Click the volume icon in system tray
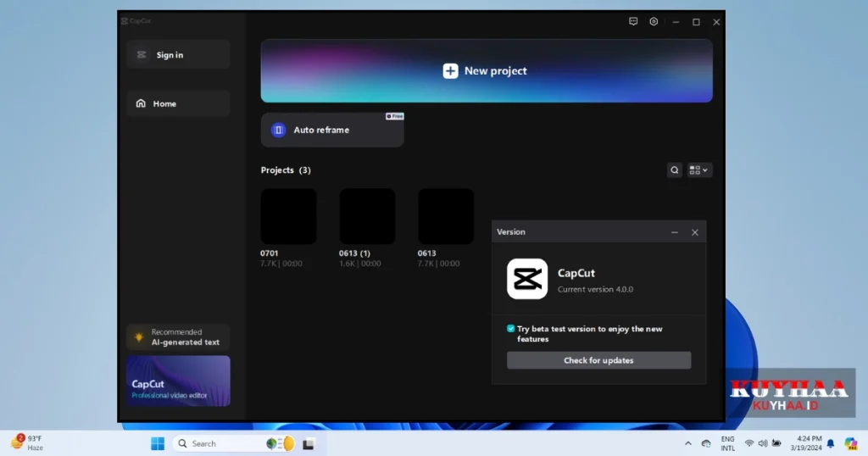Screen dimensions: 868x456 click(763, 443)
